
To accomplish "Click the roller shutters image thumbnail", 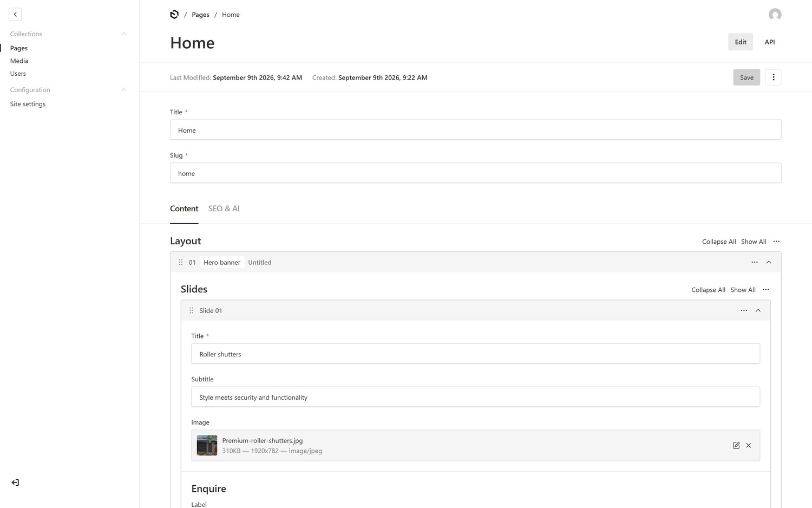I will (x=207, y=445).
